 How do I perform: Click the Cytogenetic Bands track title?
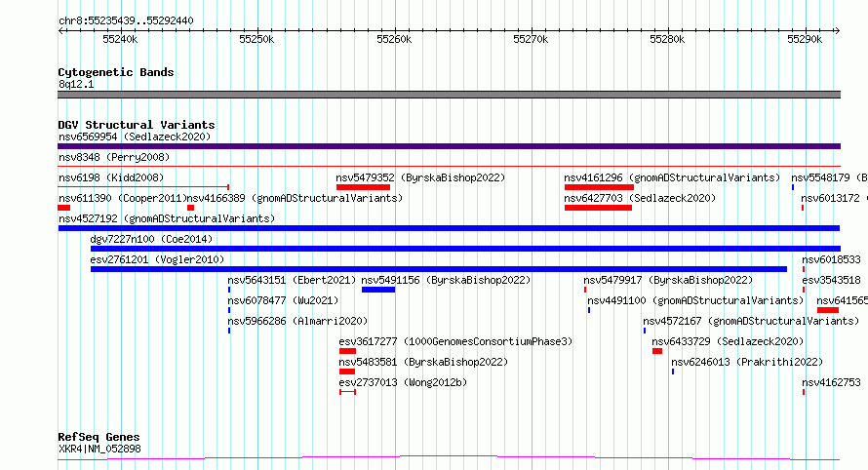[x=116, y=72]
